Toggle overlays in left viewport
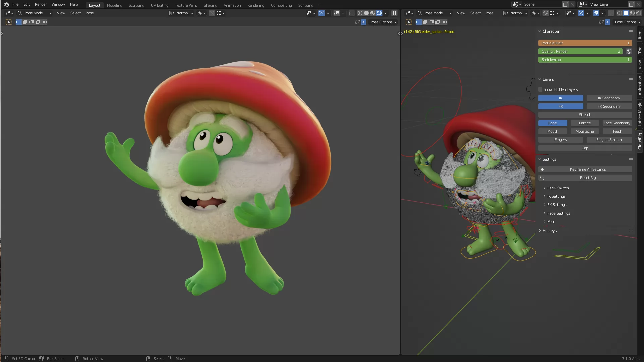This screenshot has height=362, width=644. (337, 13)
